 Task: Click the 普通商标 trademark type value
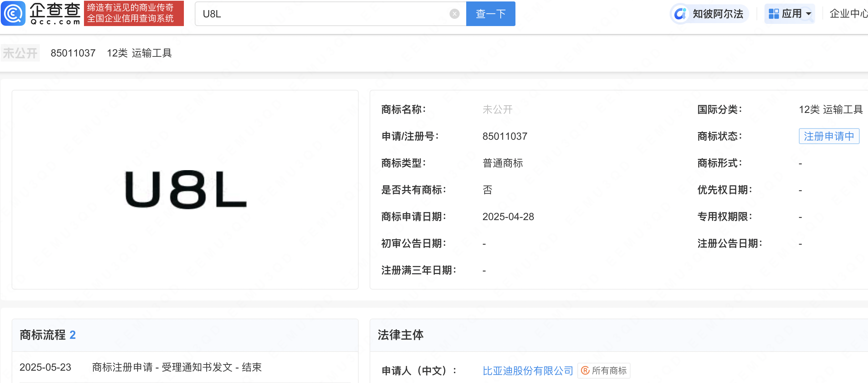[503, 163]
